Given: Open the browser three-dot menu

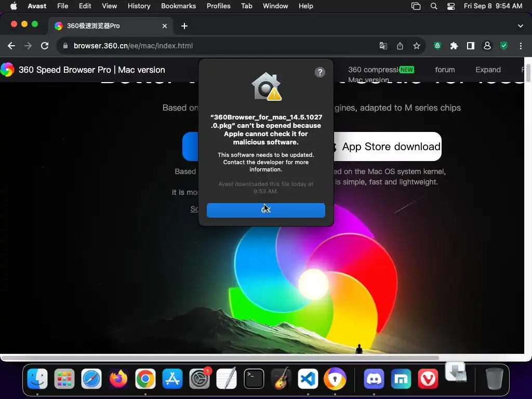Looking at the screenshot, I should pyautogui.click(x=521, y=46).
